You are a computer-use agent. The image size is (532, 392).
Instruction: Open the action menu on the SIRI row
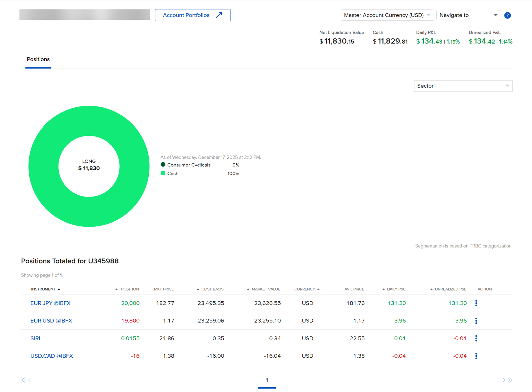[x=476, y=338]
